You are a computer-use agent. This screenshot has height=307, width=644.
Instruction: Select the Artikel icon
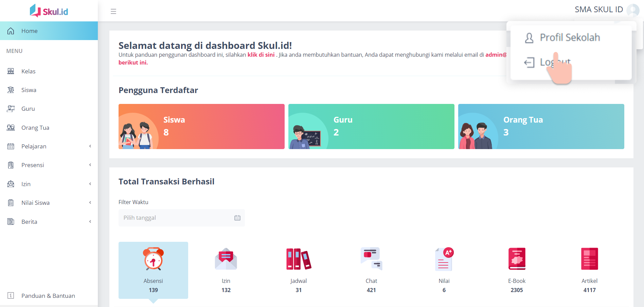click(589, 259)
